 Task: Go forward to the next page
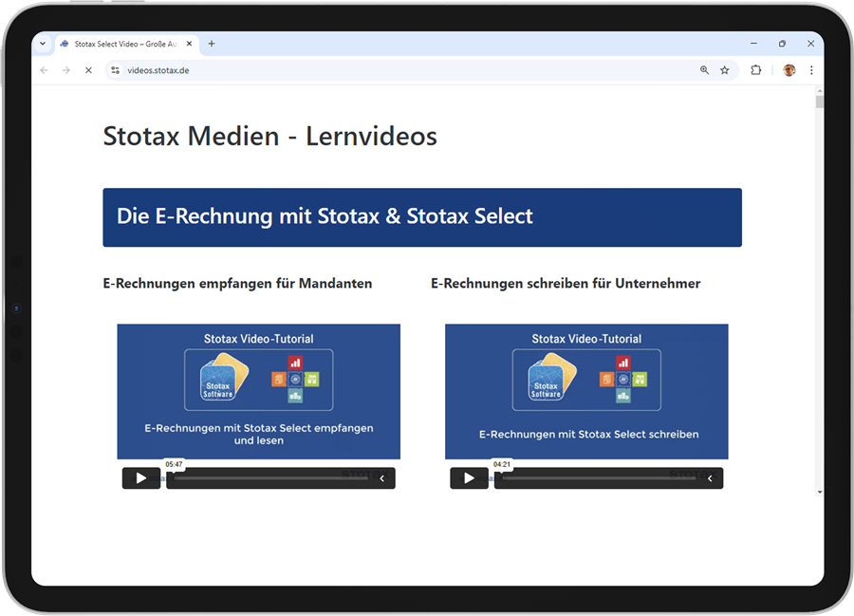pyautogui.click(x=65, y=70)
